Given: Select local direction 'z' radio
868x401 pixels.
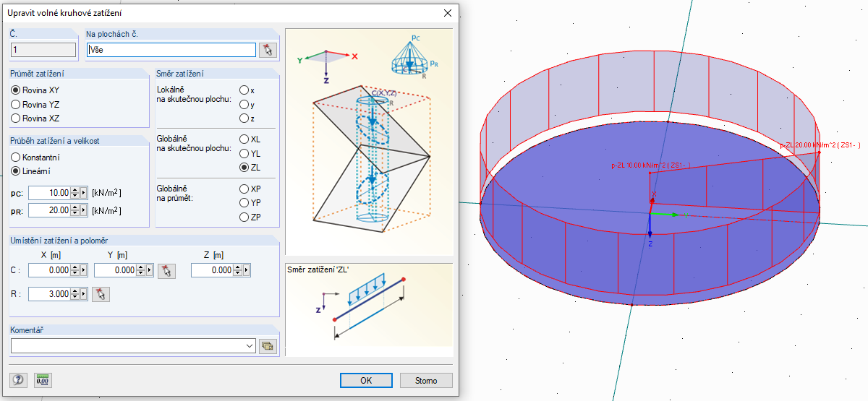Looking at the screenshot, I should coord(244,118).
